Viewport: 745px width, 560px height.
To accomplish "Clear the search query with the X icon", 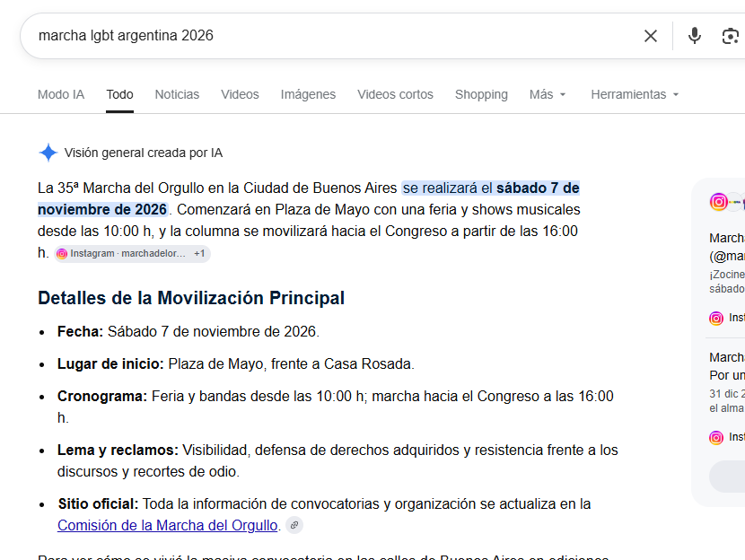I will [x=651, y=36].
